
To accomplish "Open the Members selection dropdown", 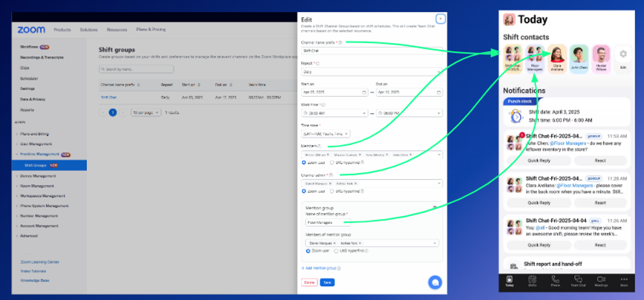I will coord(371,155).
